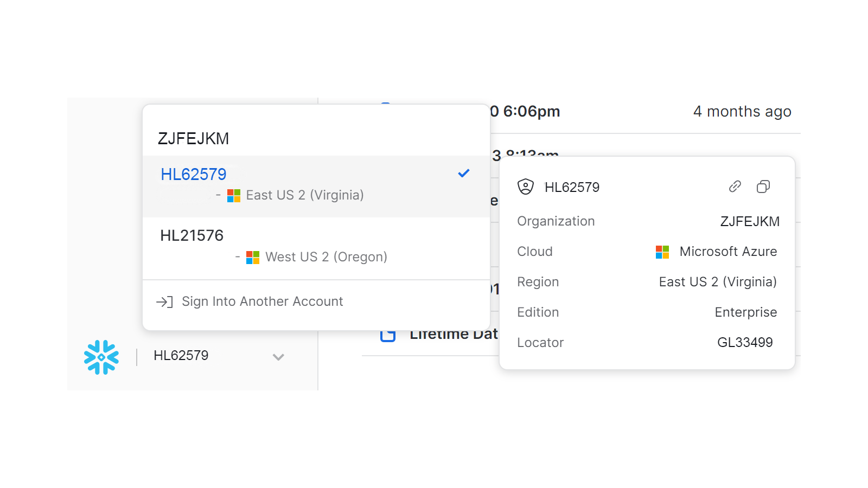Choose Sign Into Another Account

316,301
